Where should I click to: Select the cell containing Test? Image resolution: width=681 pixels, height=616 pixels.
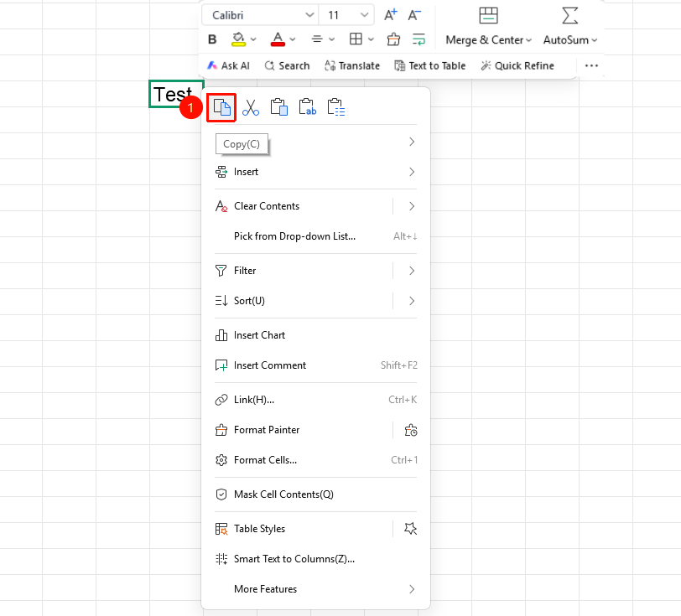click(x=176, y=94)
